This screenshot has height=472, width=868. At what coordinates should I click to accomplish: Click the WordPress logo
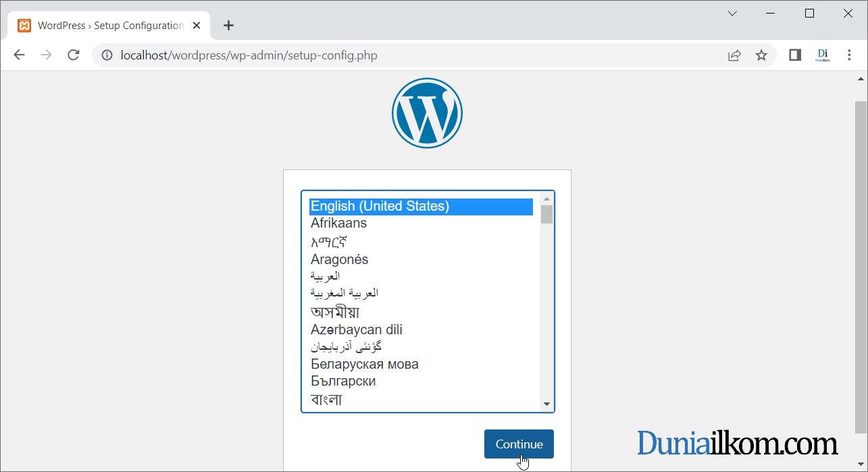[x=427, y=113]
